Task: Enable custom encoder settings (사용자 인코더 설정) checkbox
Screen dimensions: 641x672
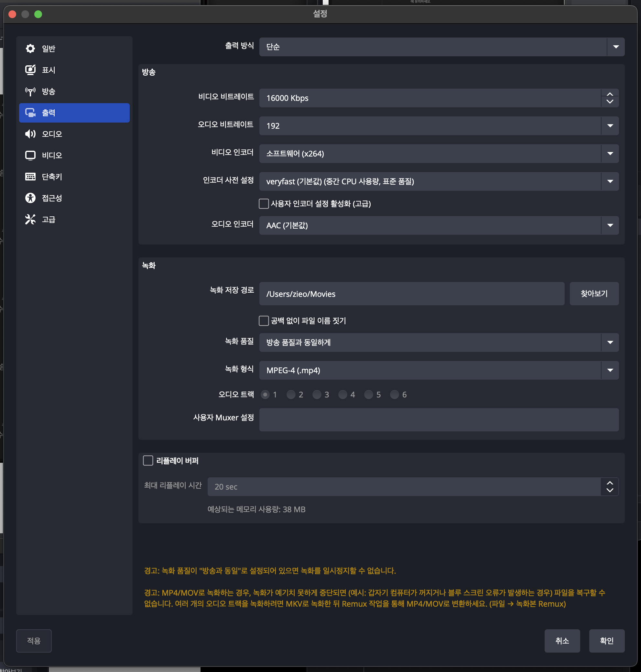Action: click(x=264, y=204)
